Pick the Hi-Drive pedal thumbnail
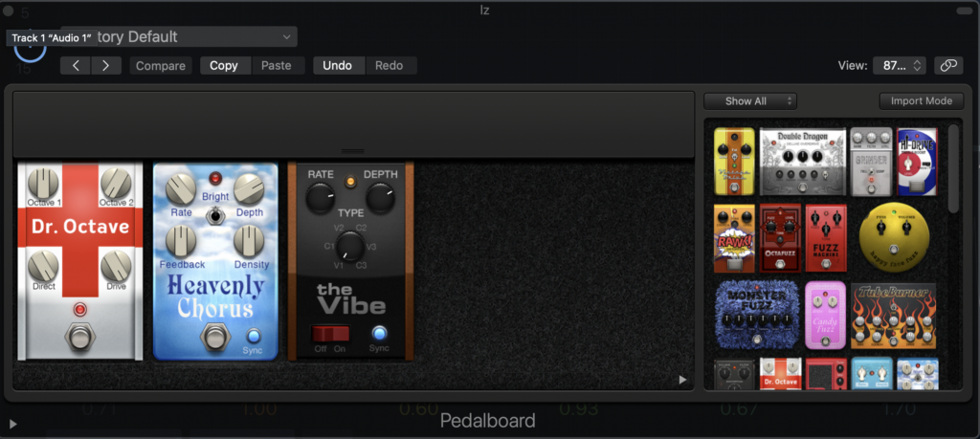This screenshot has width=980, height=439. tap(917, 162)
